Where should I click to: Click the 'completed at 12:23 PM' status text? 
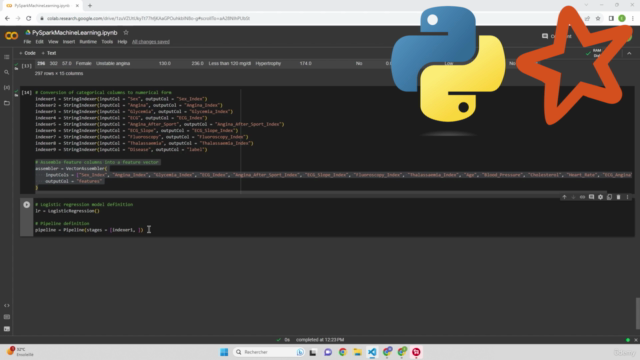pyautogui.click(x=320, y=340)
